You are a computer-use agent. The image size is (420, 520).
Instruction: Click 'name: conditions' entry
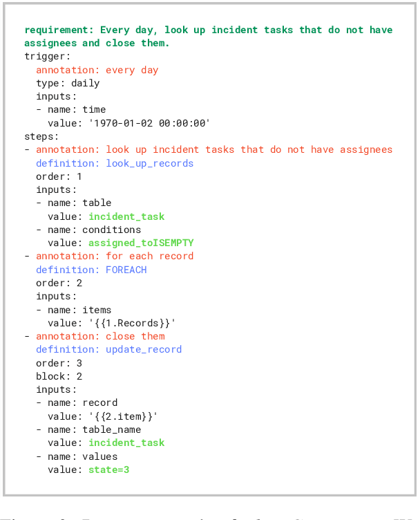click(94, 230)
